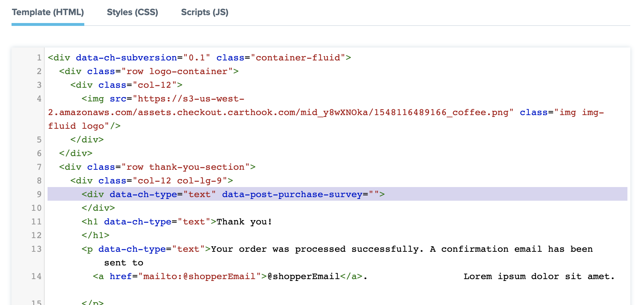Image resolution: width=644 pixels, height=305 pixels.
Task: Click the closing h1 tag on line 12
Action: (x=95, y=235)
